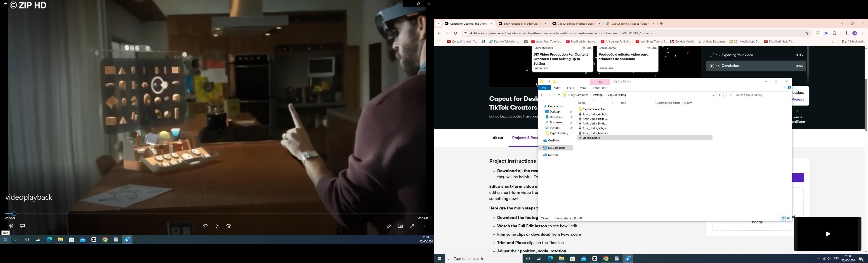Open lesson '16. Conclusion'
The height and width of the screenshot is (263, 868).
(756, 66)
